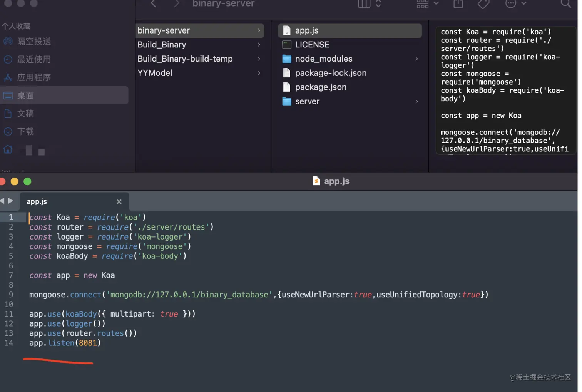582x392 pixels.
Task: Expand node_modules with its chevron
Action: click(416, 59)
